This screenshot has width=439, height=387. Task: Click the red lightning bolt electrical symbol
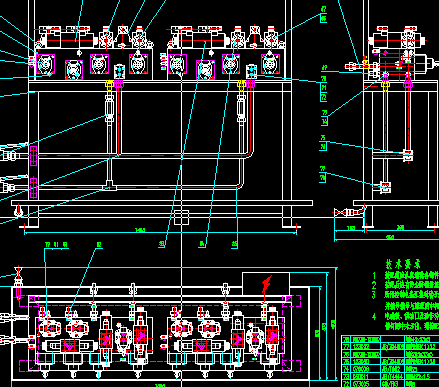tap(267, 284)
